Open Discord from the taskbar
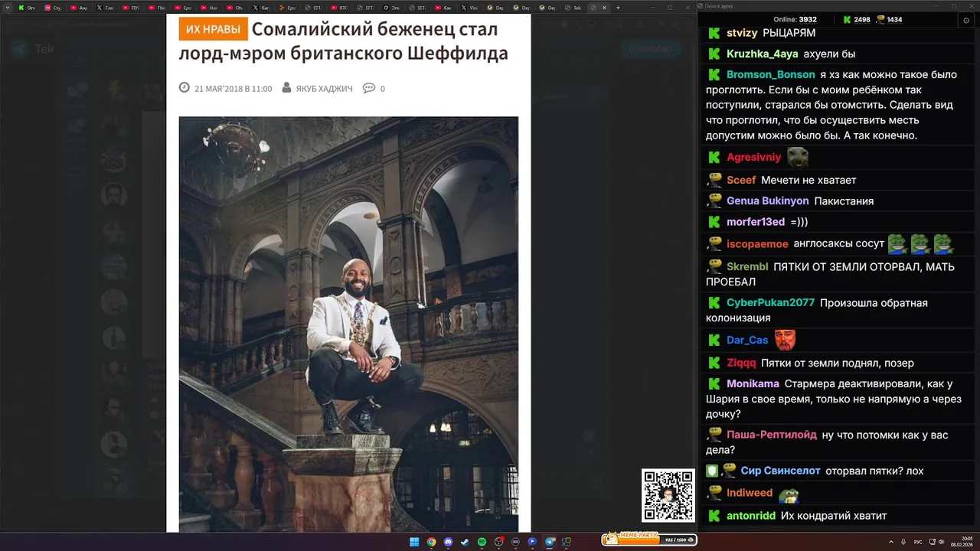This screenshot has width=980, height=551. coord(448,542)
